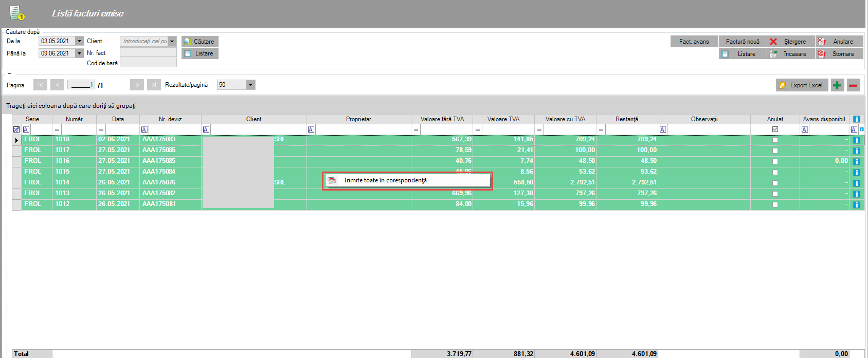Image resolution: width=868 pixels, height=358 pixels.
Task: Open the De la date dropdown
Action: (80, 41)
